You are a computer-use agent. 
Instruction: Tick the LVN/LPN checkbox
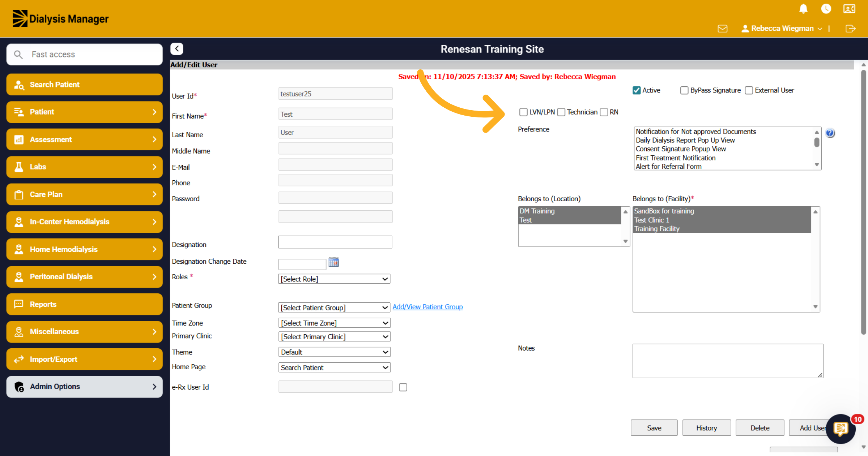click(523, 112)
